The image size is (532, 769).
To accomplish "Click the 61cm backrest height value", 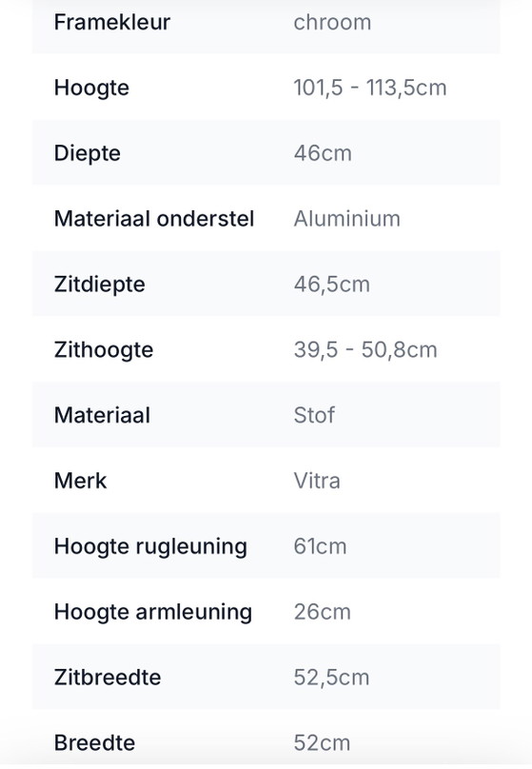I will click(x=320, y=546).
